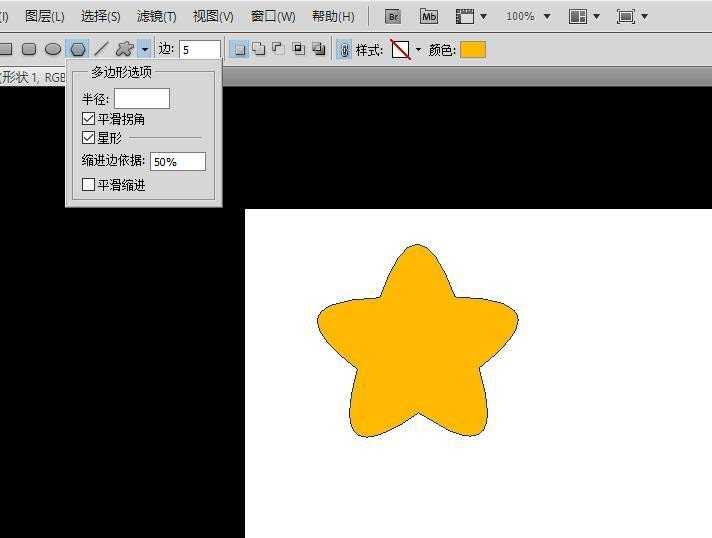Image resolution: width=712 pixels, height=538 pixels.
Task: Select the Polygon shape tool
Action: click(x=77, y=49)
